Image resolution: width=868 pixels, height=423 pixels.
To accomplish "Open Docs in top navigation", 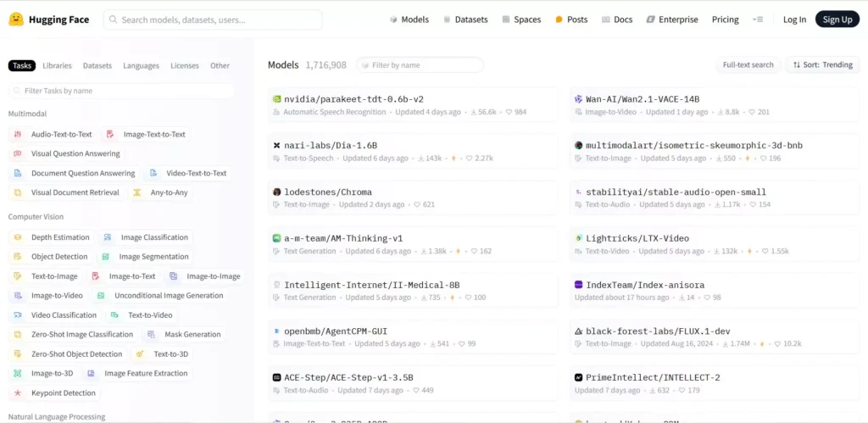I will click(x=617, y=19).
